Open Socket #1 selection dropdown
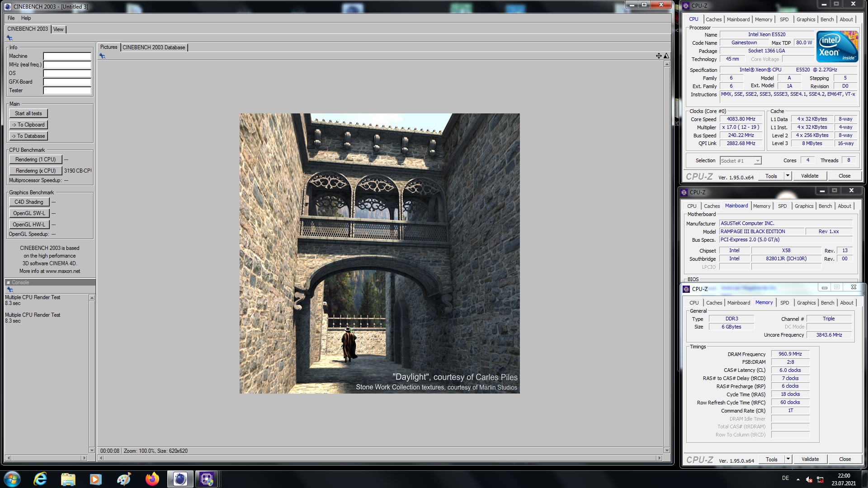The height and width of the screenshot is (488, 868). point(758,160)
